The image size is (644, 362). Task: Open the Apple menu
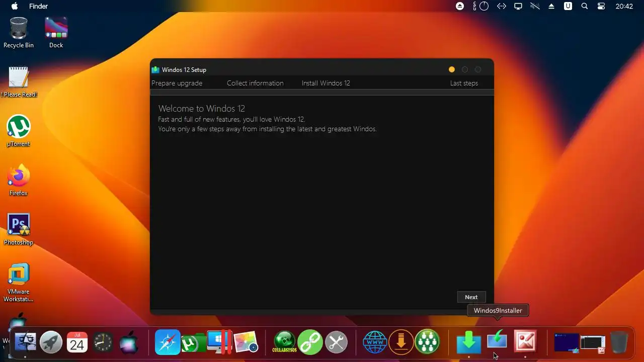click(x=15, y=6)
